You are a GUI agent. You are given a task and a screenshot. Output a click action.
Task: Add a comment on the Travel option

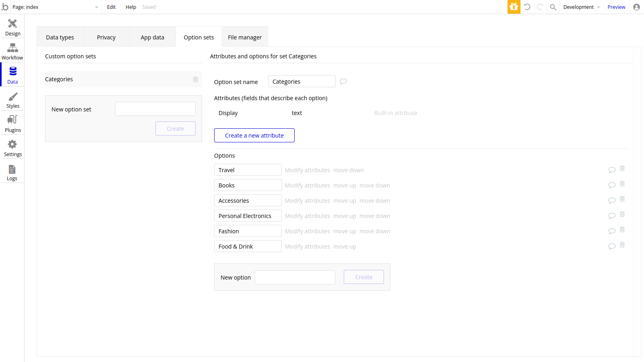click(x=612, y=169)
